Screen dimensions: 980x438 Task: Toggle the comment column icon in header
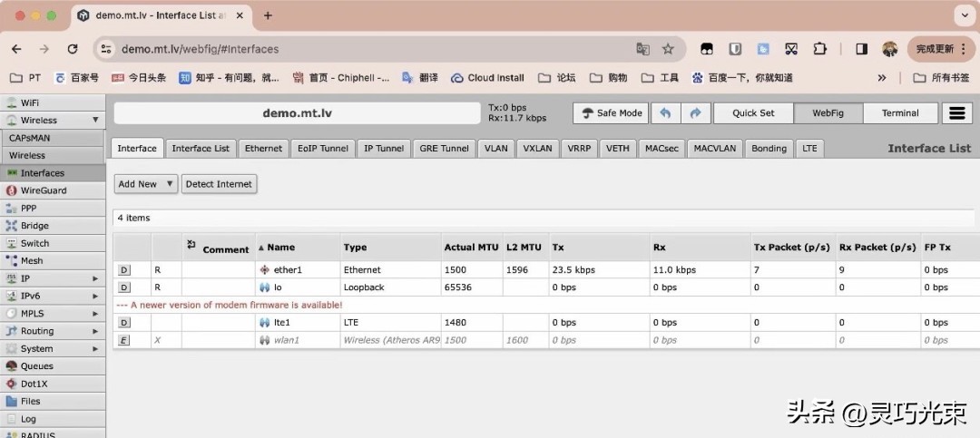click(x=191, y=244)
